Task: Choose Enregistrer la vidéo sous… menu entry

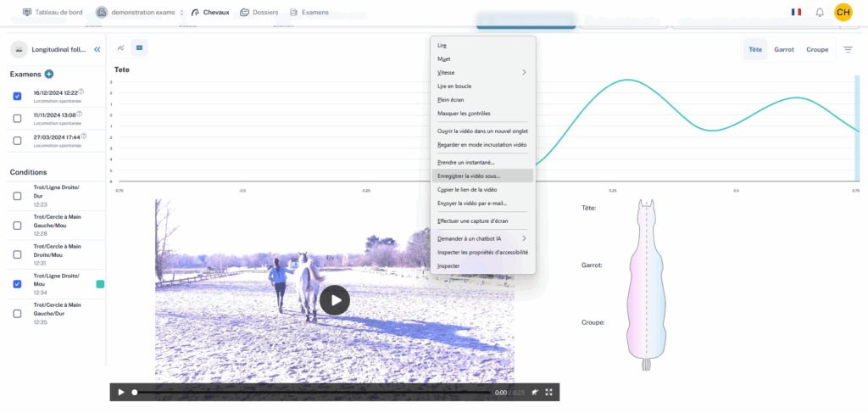Action: tap(482, 176)
